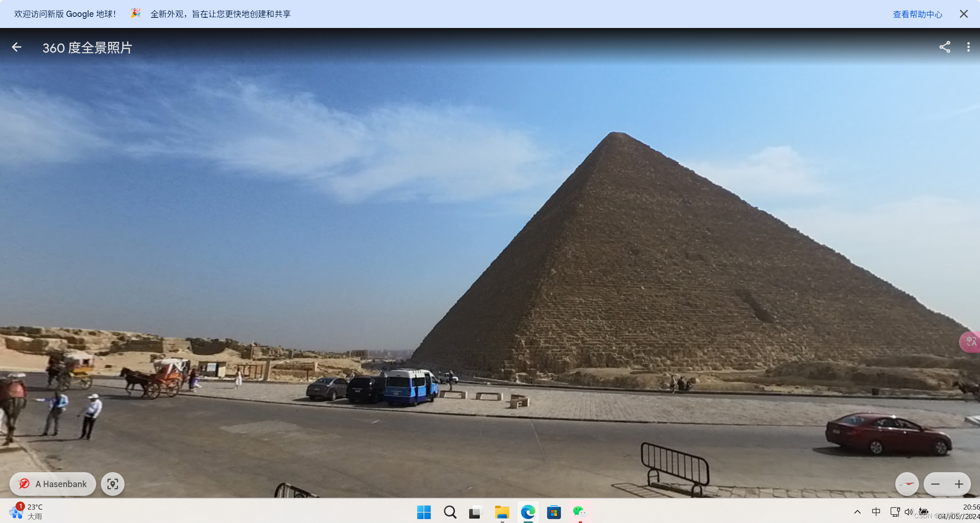Click the pink translate bubble on right edge
Viewport: 980px width, 523px height.
pyautogui.click(x=971, y=342)
